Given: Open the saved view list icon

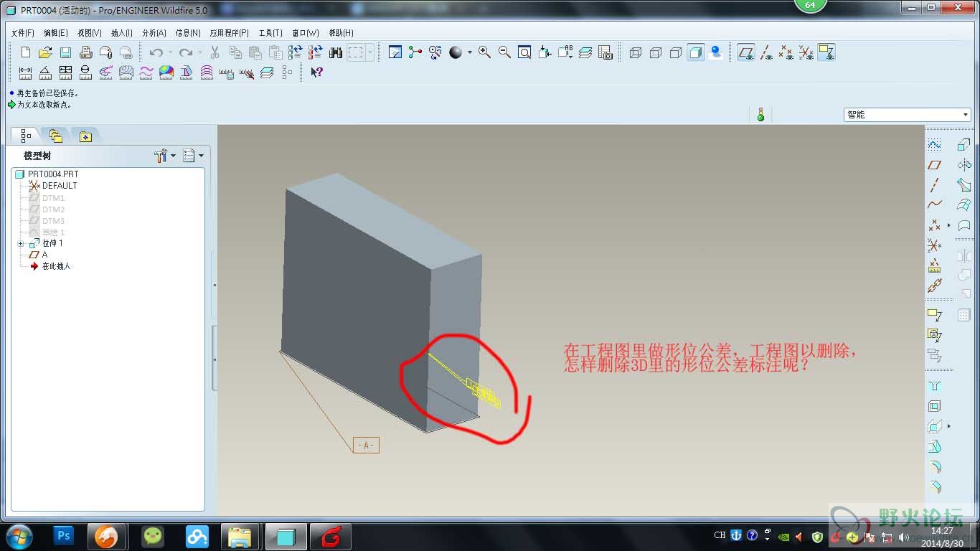Looking at the screenshot, I should coord(565,52).
